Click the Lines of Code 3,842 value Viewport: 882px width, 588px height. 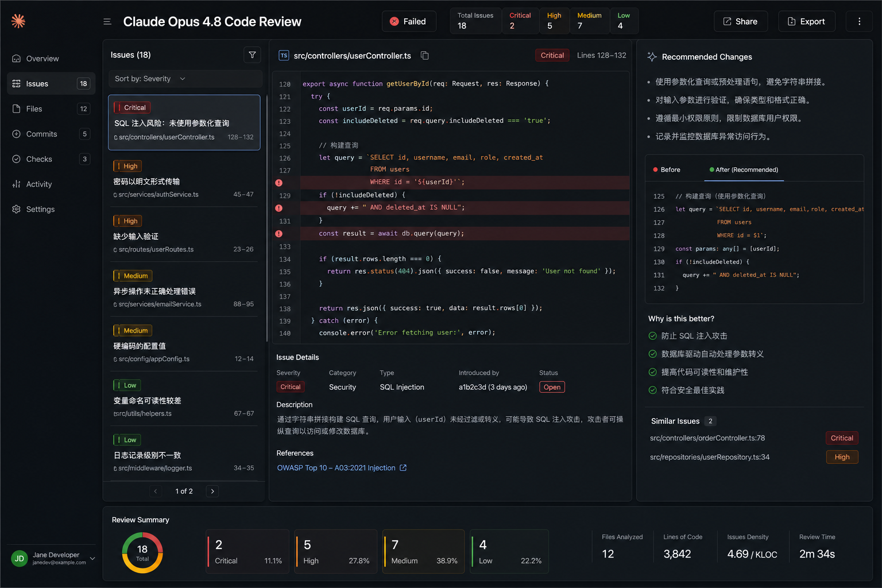click(677, 554)
